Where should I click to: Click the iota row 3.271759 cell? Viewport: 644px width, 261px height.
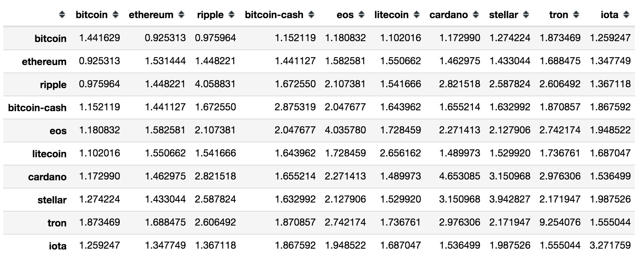(610, 245)
